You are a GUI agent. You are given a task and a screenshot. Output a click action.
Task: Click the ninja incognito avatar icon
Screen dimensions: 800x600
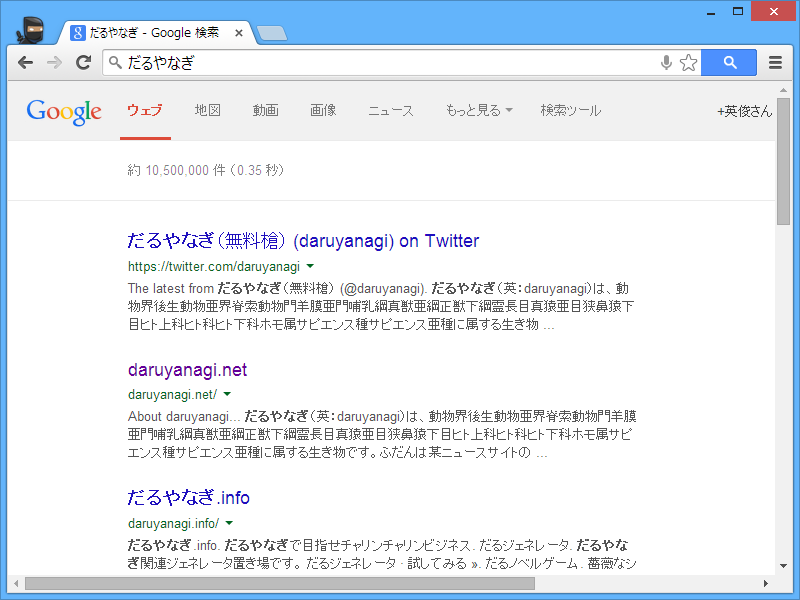31,30
